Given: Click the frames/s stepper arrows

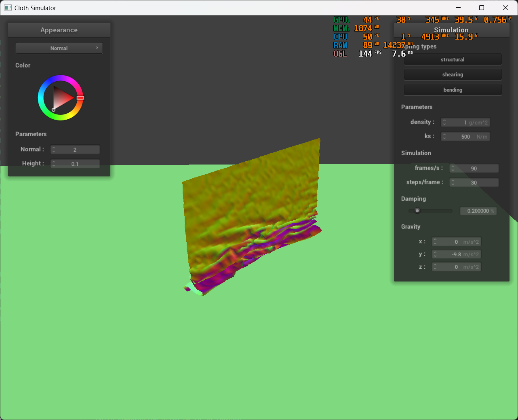Looking at the screenshot, I should point(453,168).
